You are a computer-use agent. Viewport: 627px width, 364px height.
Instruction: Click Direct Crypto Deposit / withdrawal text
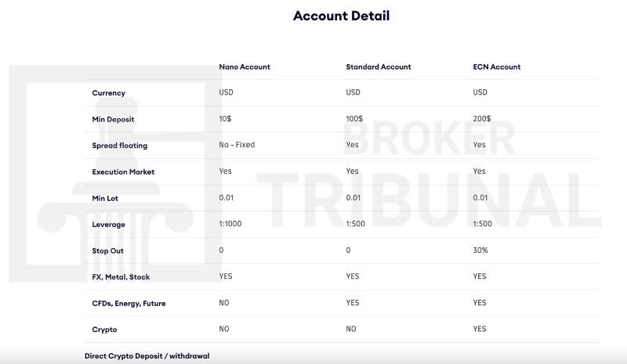(147, 356)
